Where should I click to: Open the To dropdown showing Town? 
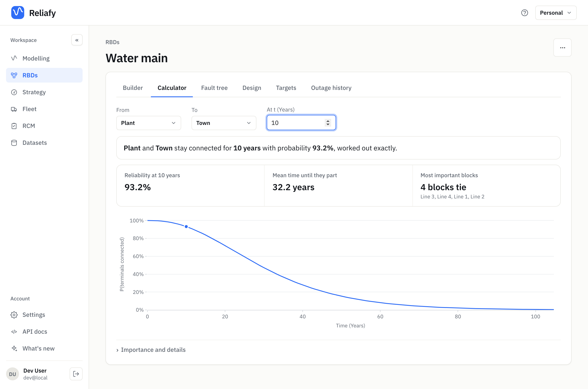224,123
